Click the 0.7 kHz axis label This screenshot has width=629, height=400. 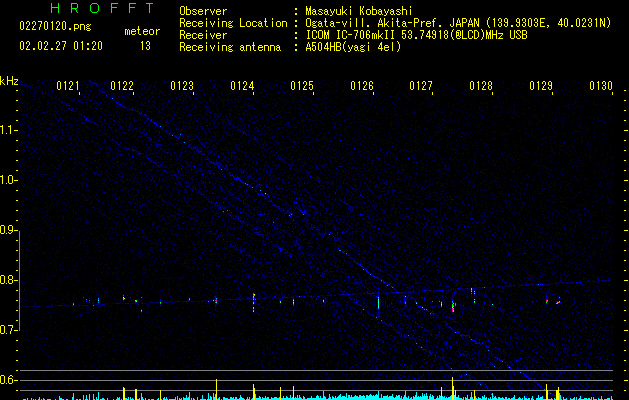pos(9,330)
